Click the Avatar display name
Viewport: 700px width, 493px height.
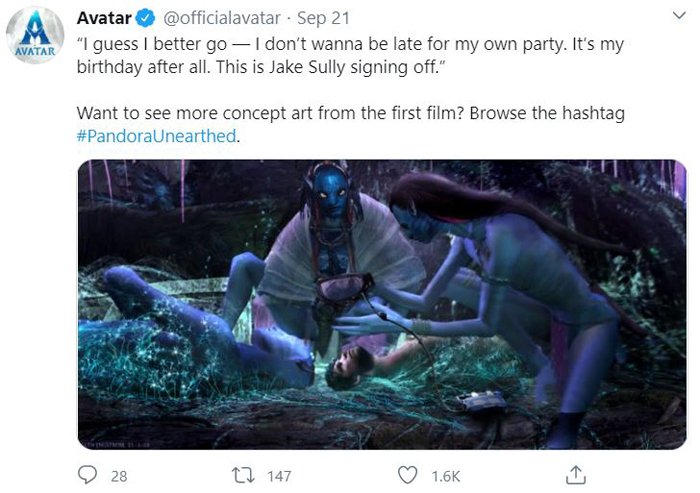[104, 19]
